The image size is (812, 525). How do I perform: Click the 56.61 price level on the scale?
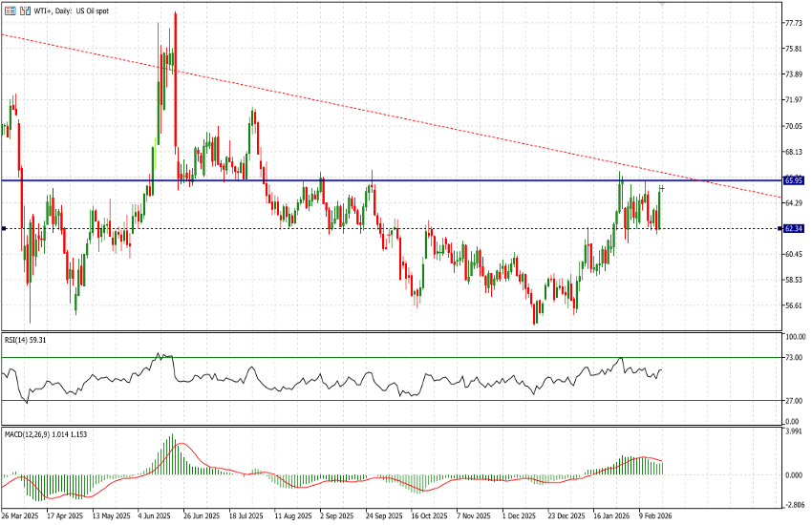click(x=792, y=305)
